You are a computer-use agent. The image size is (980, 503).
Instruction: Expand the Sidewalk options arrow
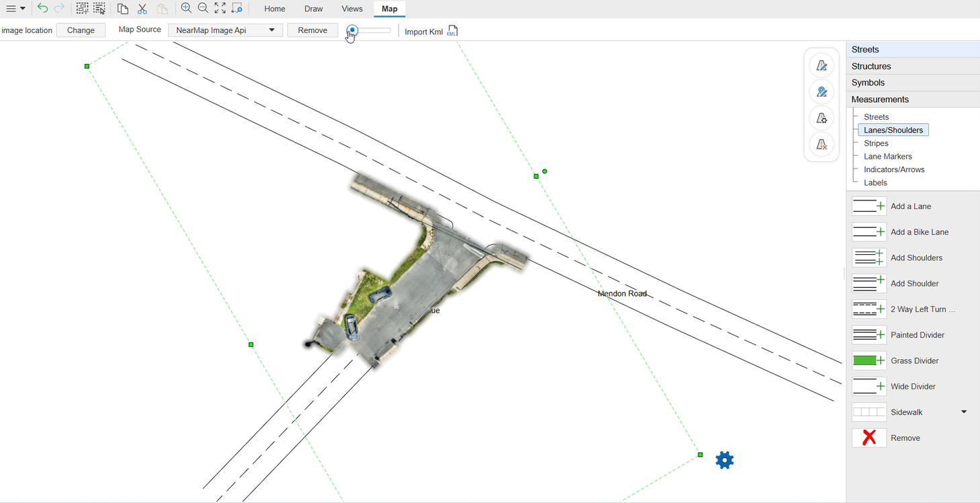964,412
